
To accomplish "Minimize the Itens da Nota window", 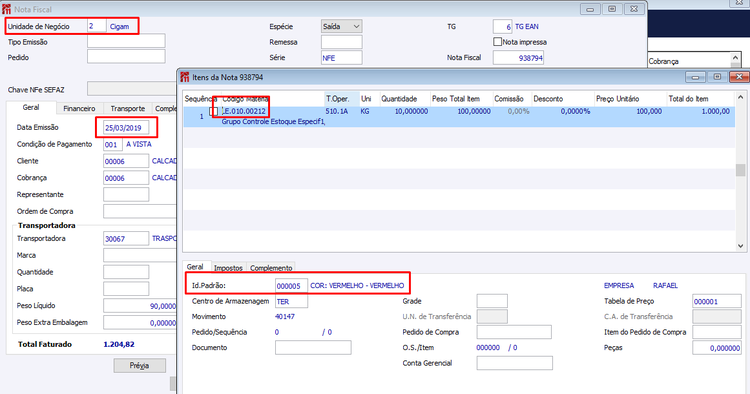I will coord(695,77).
